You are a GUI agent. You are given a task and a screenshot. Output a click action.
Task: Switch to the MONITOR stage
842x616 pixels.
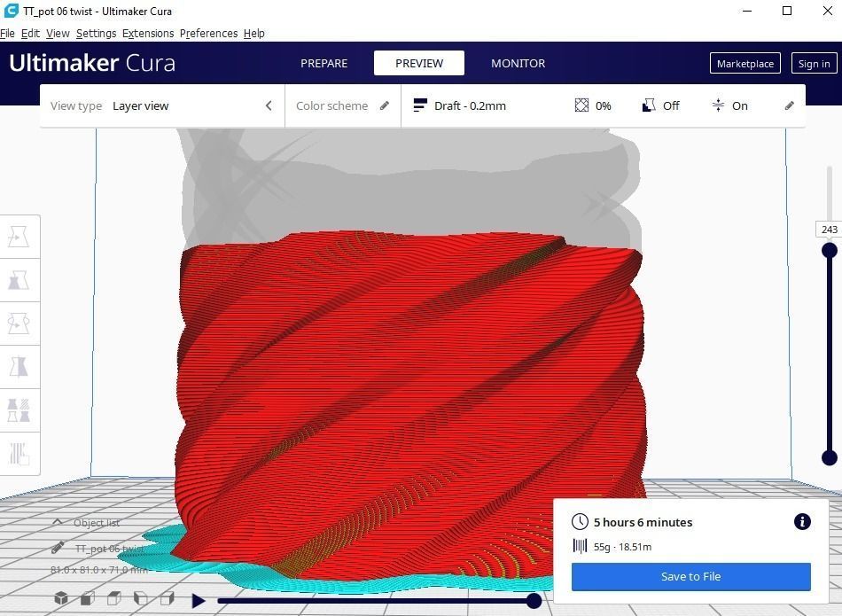click(518, 63)
